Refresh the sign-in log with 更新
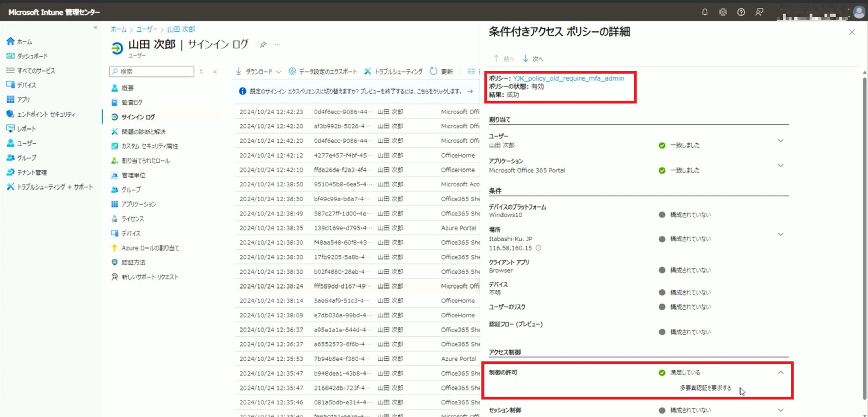This screenshot has height=417, width=868. (x=441, y=72)
